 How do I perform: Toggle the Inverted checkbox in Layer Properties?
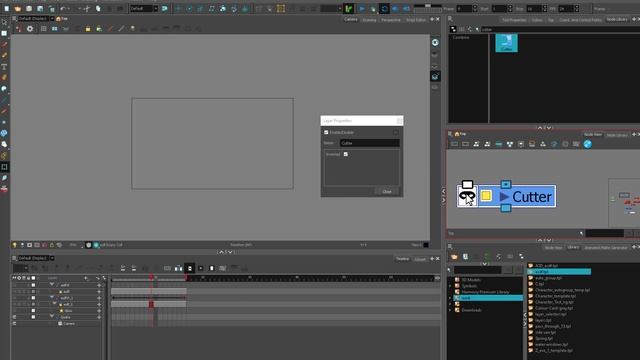(x=346, y=154)
